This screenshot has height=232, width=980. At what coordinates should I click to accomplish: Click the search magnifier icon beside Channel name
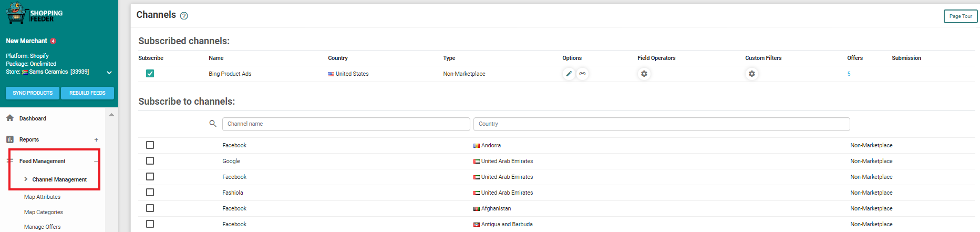click(x=213, y=124)
